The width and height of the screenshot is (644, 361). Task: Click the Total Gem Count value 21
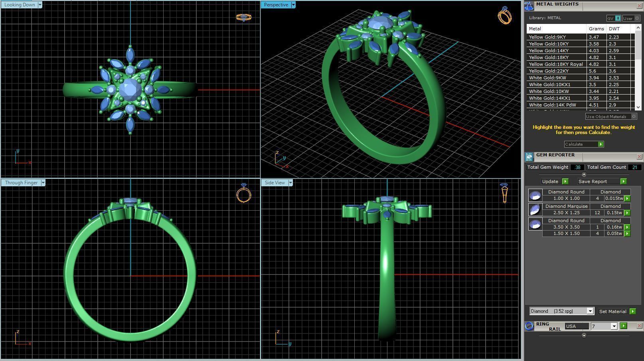pyautogui.click(x=634, y=167)
